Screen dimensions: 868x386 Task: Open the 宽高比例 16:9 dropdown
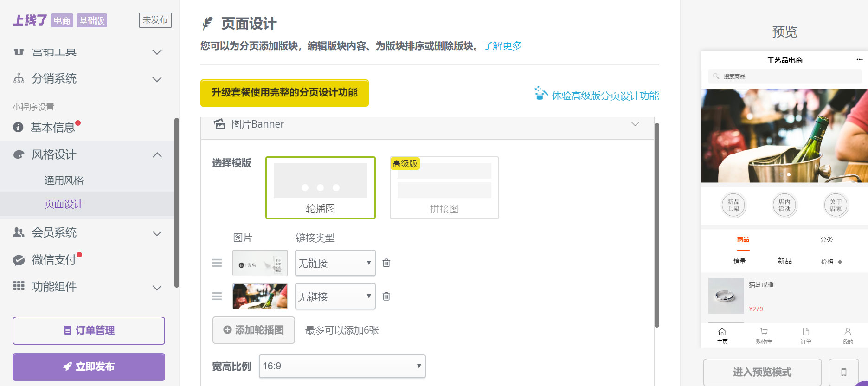coord(342,366)
